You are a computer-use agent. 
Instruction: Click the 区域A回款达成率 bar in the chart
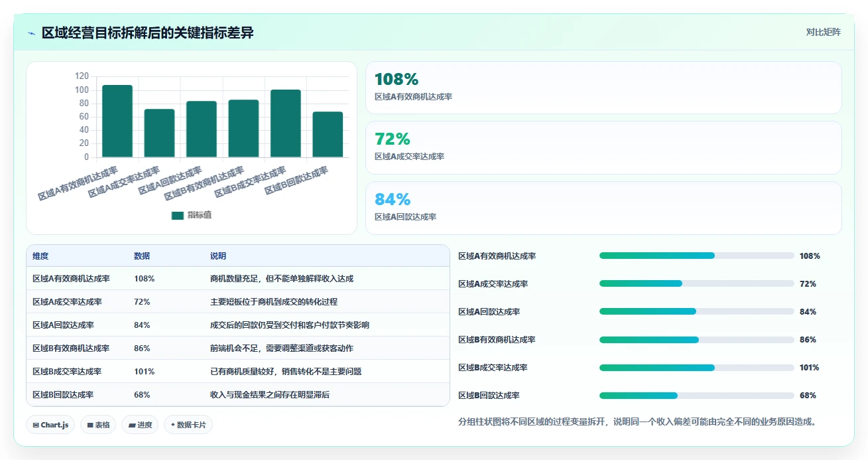(x=202, y=129)
